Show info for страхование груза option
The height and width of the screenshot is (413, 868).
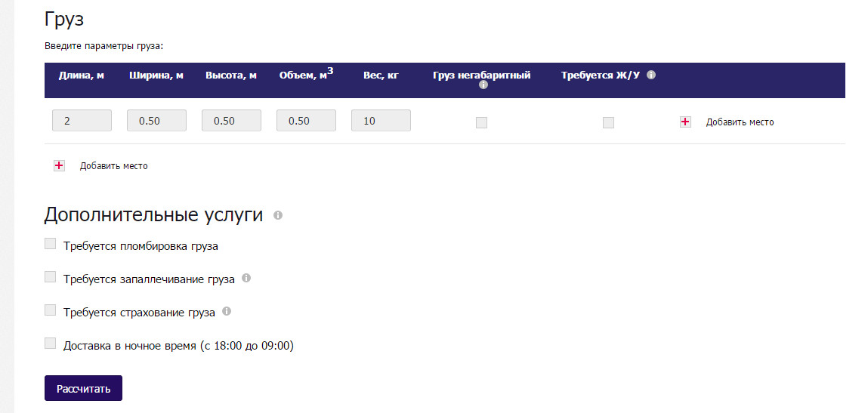coord(227,311)
